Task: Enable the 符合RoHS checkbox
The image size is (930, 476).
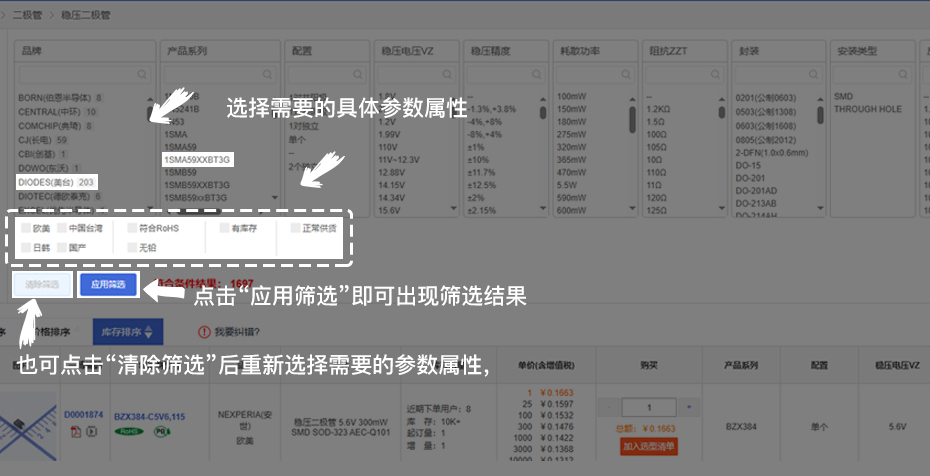Action: [x=132, y=228]
